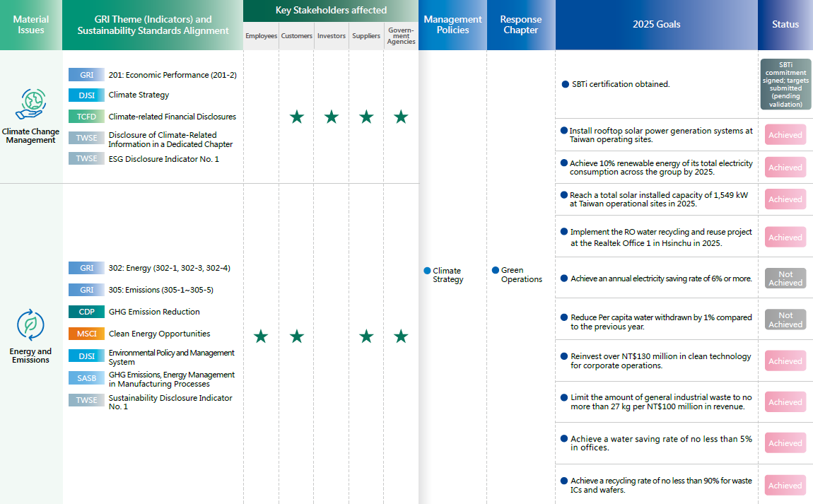Click the Employees star in Energy and Emissions row

coord(261,336)
